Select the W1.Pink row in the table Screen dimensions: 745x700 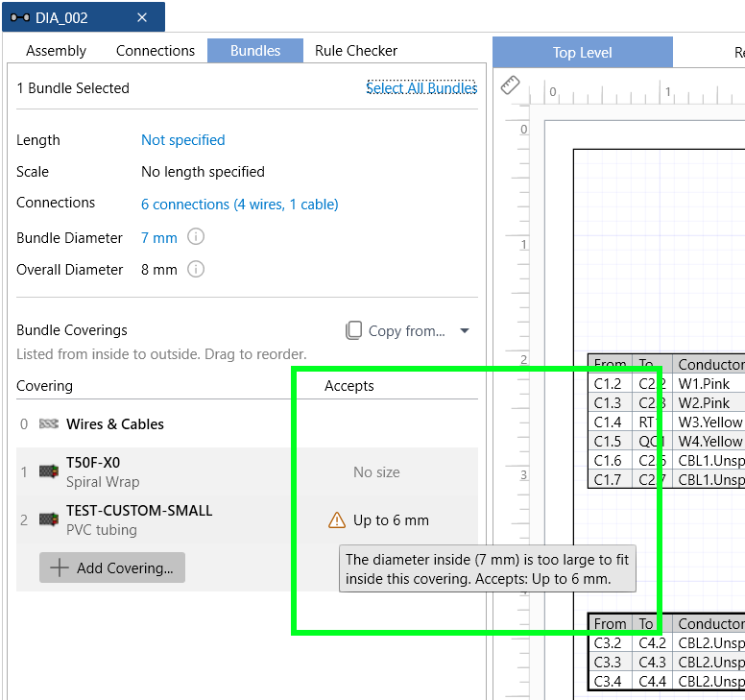(666, 383)
